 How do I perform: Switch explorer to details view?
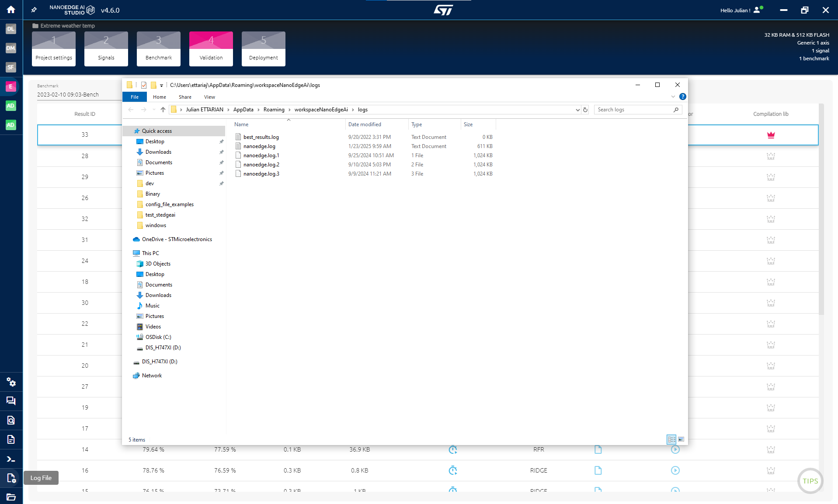671,439
